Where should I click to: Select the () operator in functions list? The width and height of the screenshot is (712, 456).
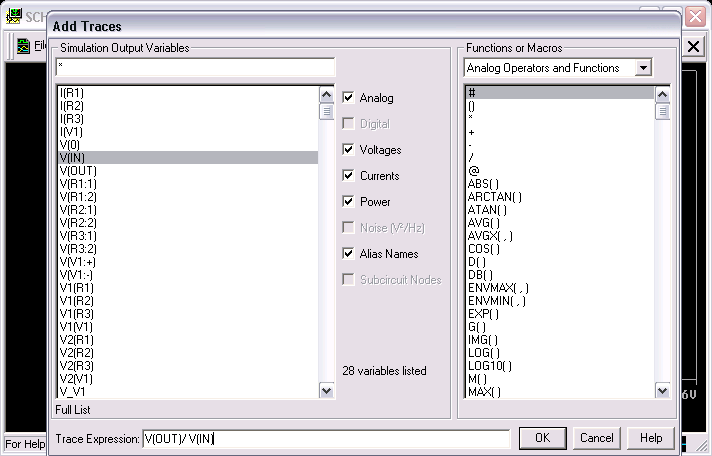point(560,106)
